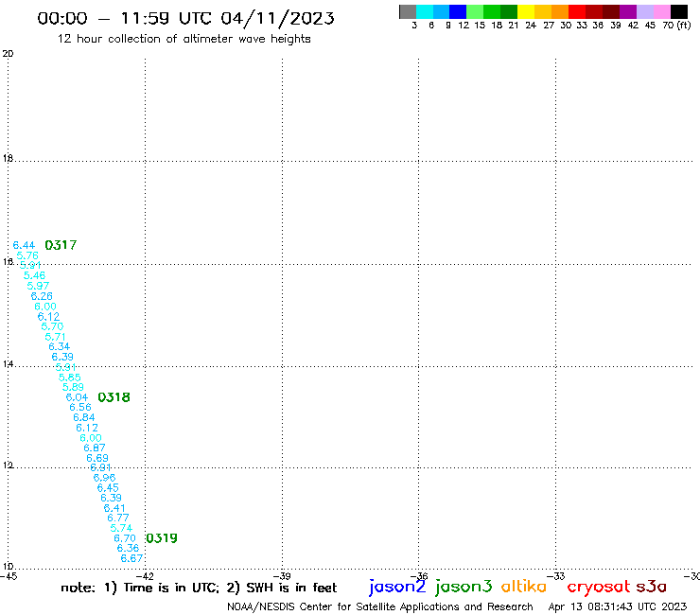Image resolution: width=700 pixels, height=615 pixels.
Task: Select the yellow swatch in the color scale
Action: coord(525,11)
